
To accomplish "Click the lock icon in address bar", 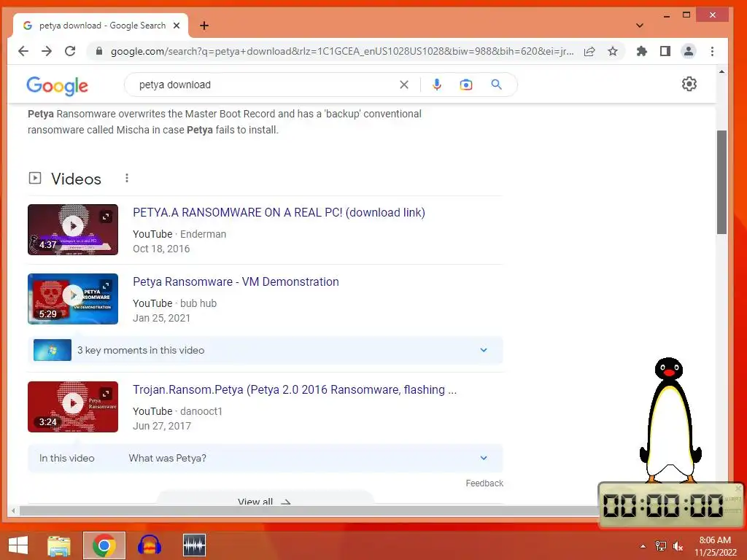I will [99, 51].
